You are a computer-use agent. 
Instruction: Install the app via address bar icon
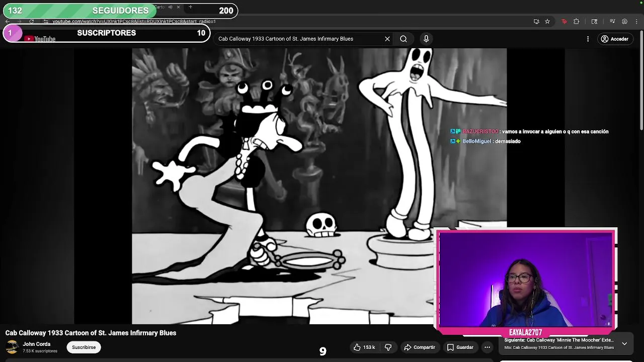click(x=536, y=22)
